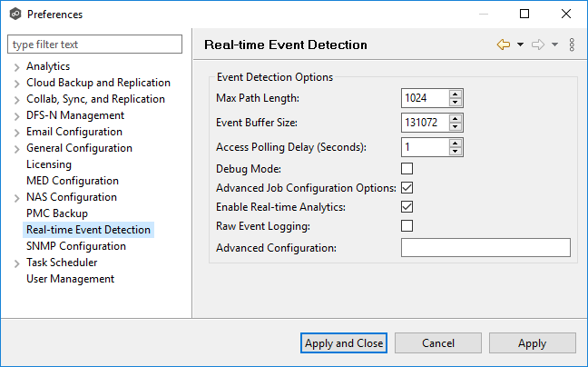Turn on Raw Event Logging checkbox
This screenshot has height=367, width=588.
[x=407, y=226]
